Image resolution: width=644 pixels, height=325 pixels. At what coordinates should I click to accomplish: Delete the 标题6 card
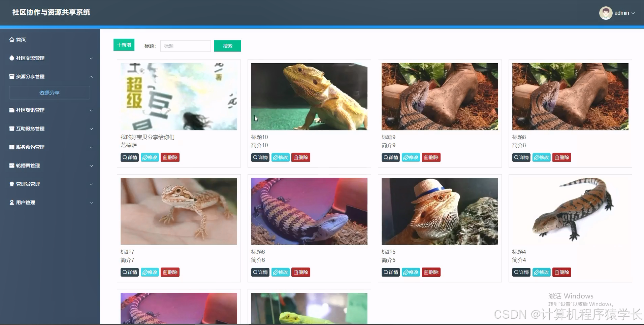[301, 272]
